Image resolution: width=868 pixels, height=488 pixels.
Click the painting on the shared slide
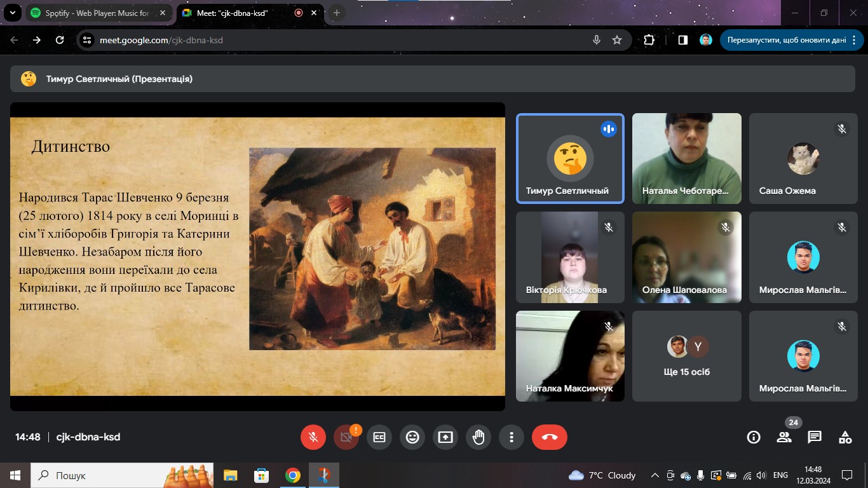pyautogui.click(x=372, y=249)
